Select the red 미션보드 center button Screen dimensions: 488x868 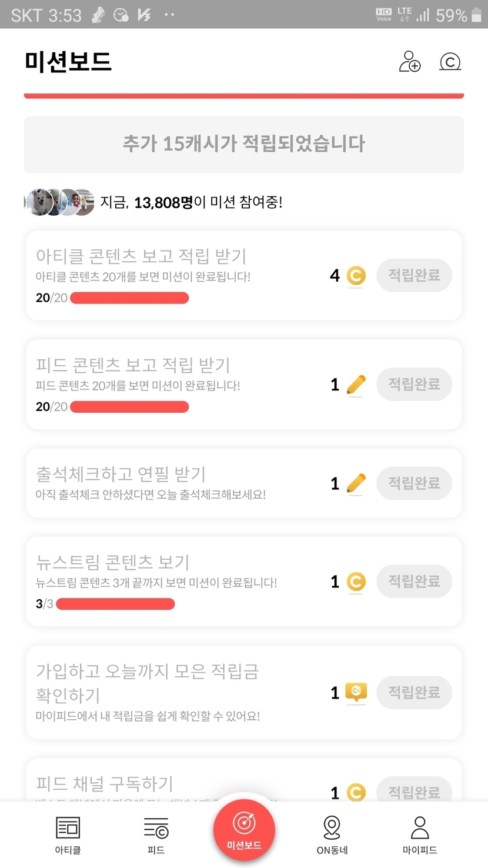[x=244, y=830]
